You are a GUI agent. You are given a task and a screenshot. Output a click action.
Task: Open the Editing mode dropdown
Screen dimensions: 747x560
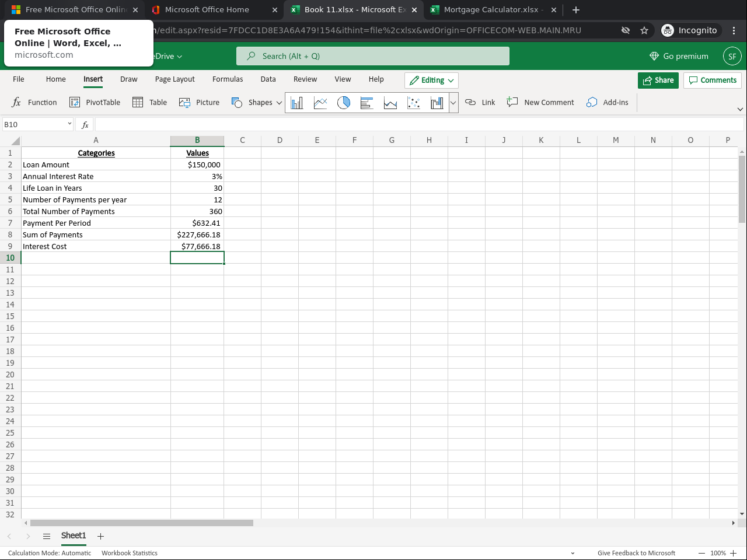[431, 80]
